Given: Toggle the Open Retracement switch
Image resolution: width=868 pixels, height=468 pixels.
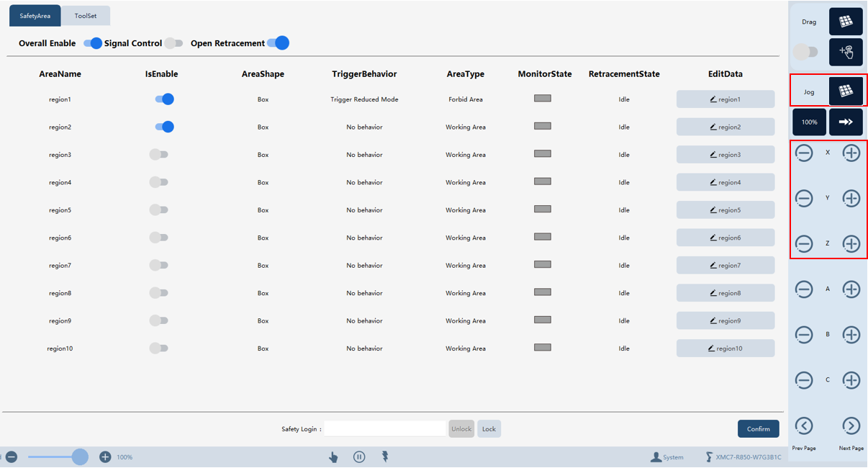Looking at the screenshot, I should pos(278,43).
